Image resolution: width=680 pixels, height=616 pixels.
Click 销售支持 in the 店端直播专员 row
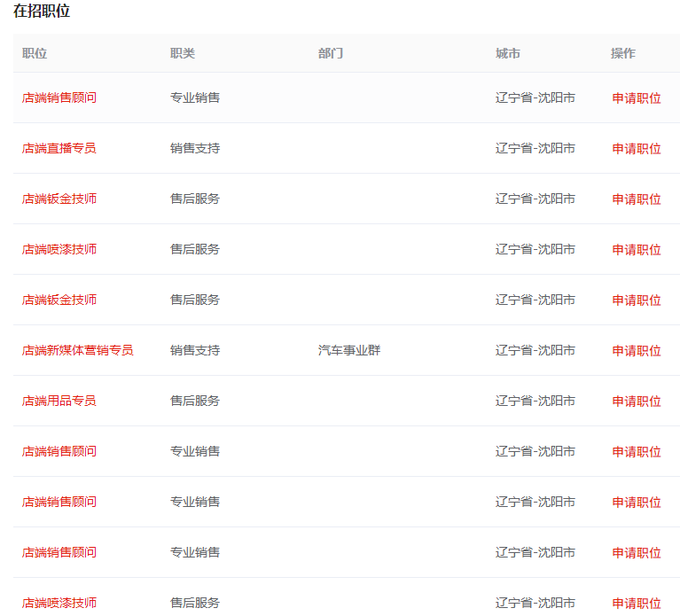click(195, 148)
